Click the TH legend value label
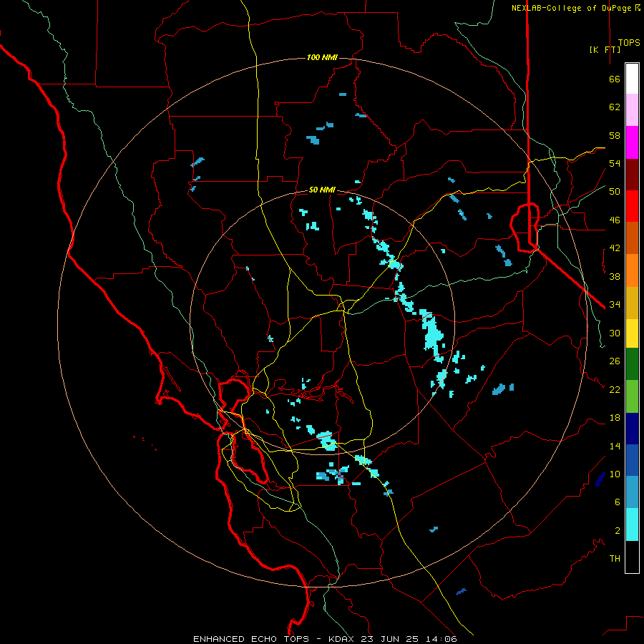Screen dimensions: 644x644 615,559
